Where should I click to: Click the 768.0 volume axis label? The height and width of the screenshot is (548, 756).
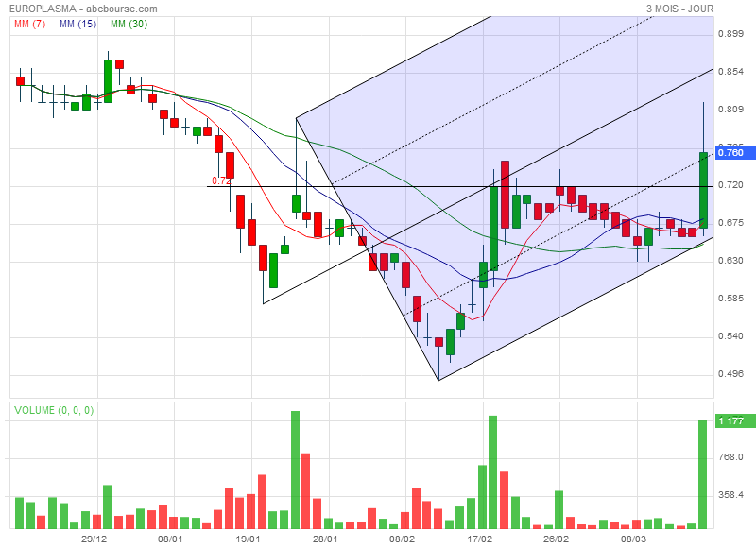pos(730,457)
